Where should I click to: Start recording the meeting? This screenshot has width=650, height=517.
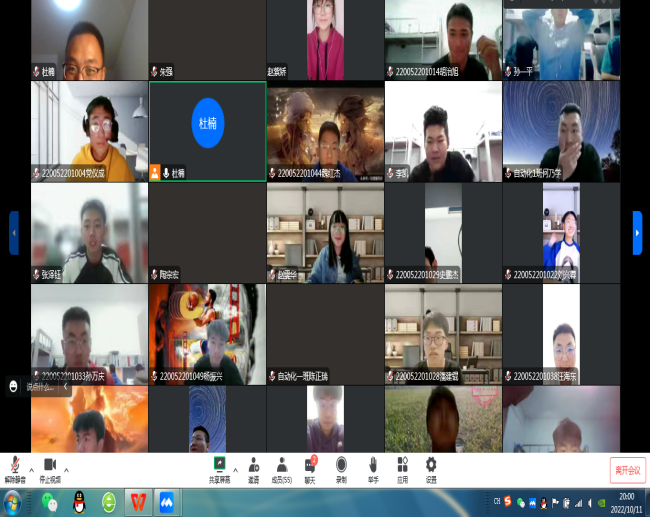pos(341,466)
